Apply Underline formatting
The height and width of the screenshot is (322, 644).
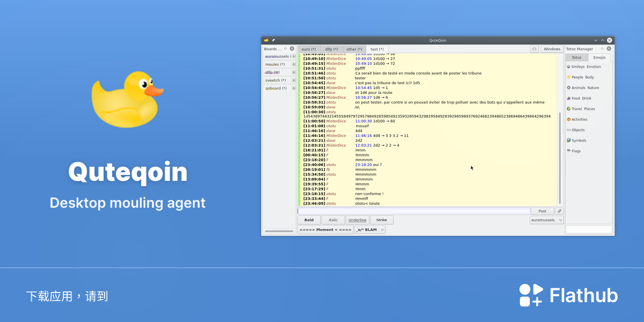click(357, 220)
